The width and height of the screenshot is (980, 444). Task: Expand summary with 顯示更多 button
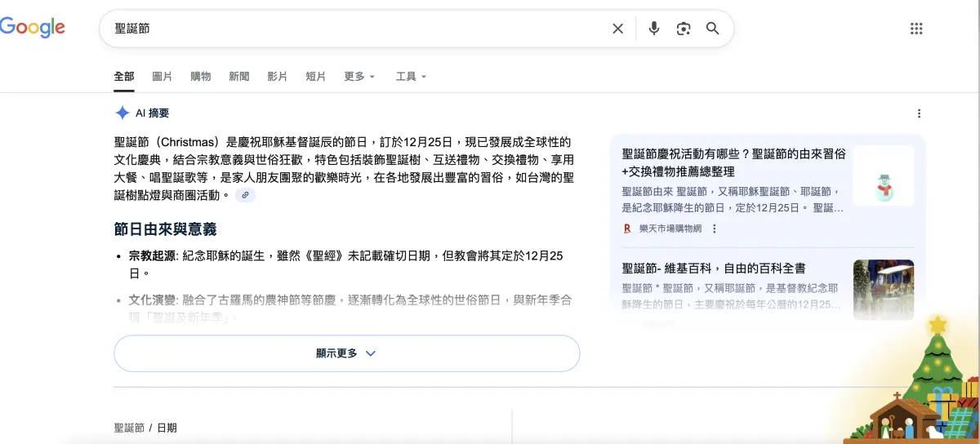tap(347, 353)
